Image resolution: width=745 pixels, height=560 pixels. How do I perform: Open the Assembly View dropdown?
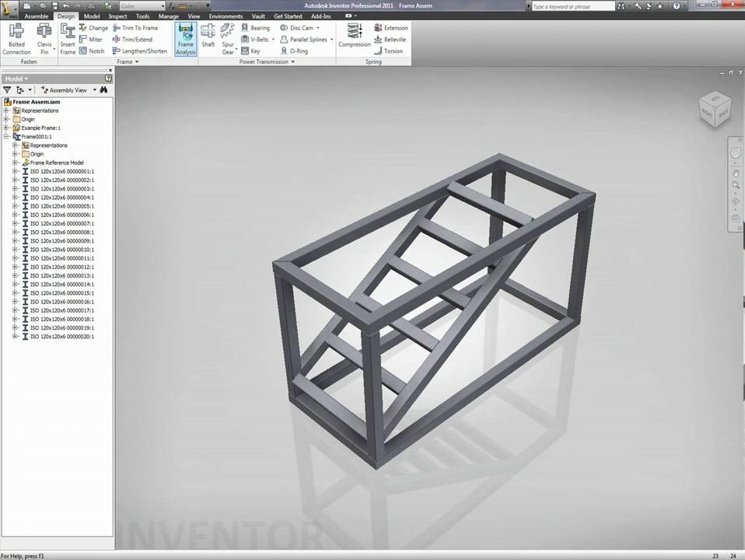coord(68,90)
